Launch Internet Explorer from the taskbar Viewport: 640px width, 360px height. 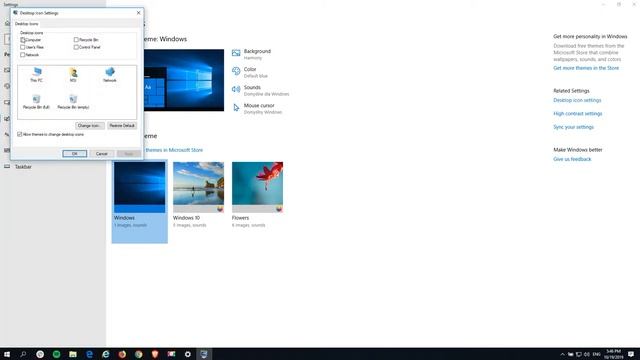106,354
